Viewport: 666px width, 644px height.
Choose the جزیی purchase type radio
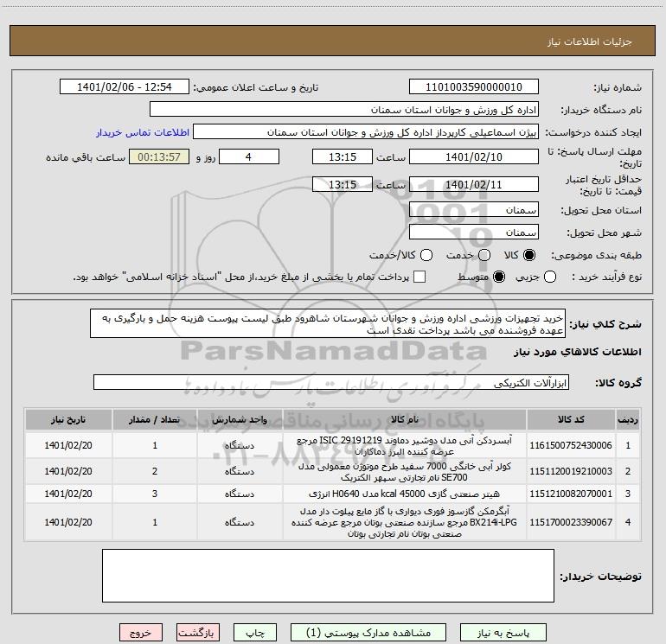(550, 277)
